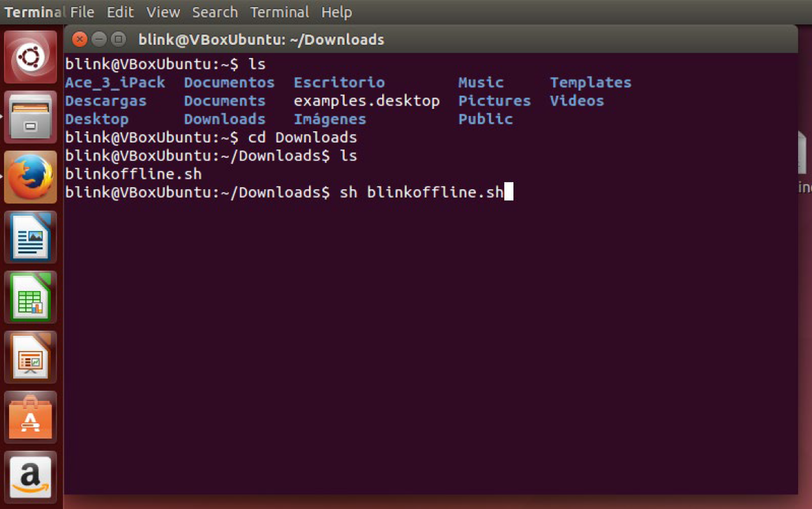812x509 pixels.
Task: Open LibreOffice Writer from launcher
Action: click(31, 237)
